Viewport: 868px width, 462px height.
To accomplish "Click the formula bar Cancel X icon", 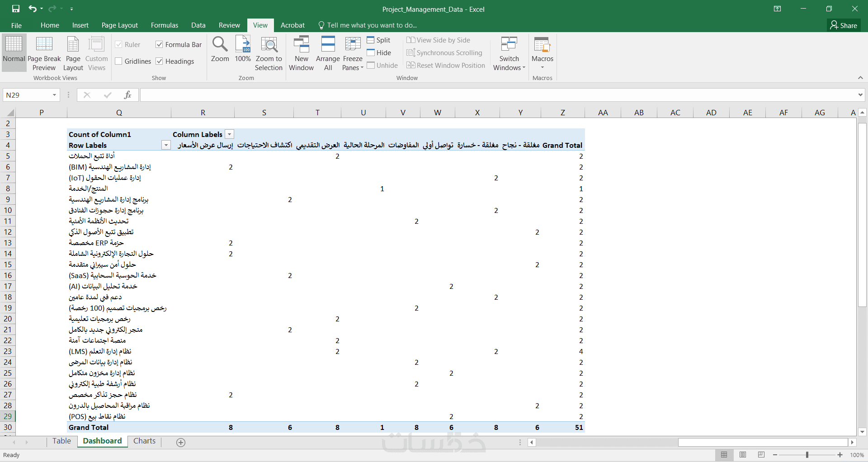I will (87, 95).
